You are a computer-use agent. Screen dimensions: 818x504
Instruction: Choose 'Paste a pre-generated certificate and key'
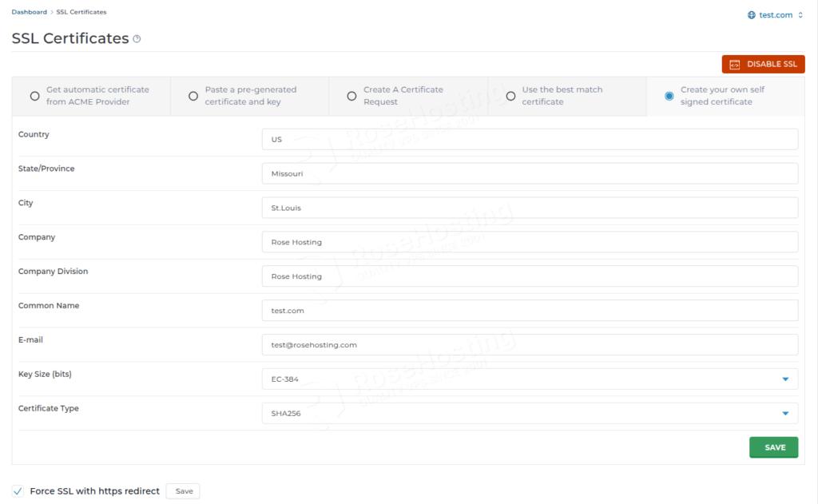pyautogui.click(x=193, y=96)
